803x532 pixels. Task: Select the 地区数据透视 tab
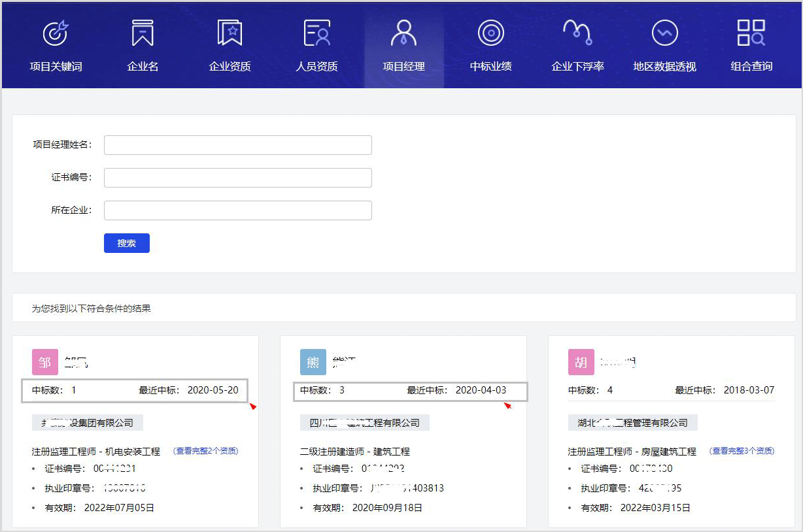point(664,46)
